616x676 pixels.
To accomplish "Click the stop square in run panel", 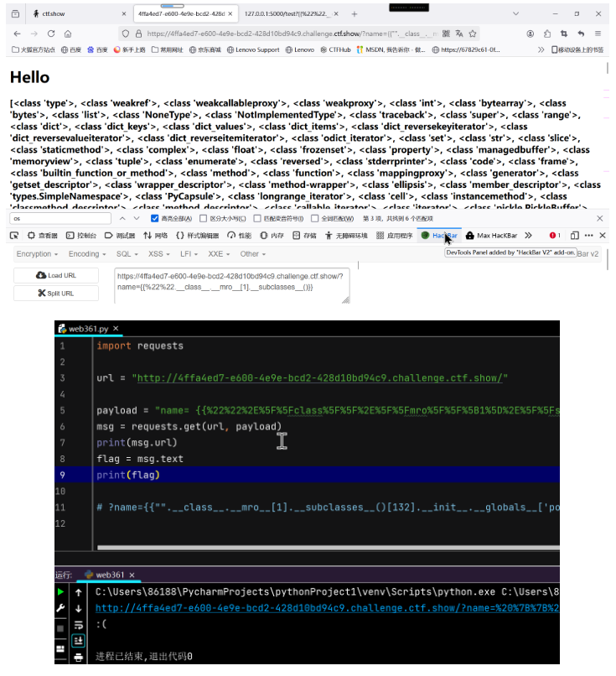I will 60,628.
